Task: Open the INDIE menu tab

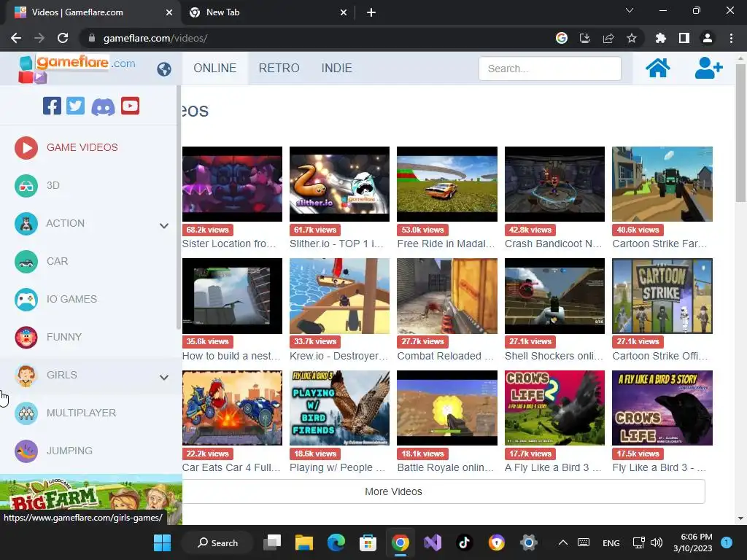Action: (337, 68)
